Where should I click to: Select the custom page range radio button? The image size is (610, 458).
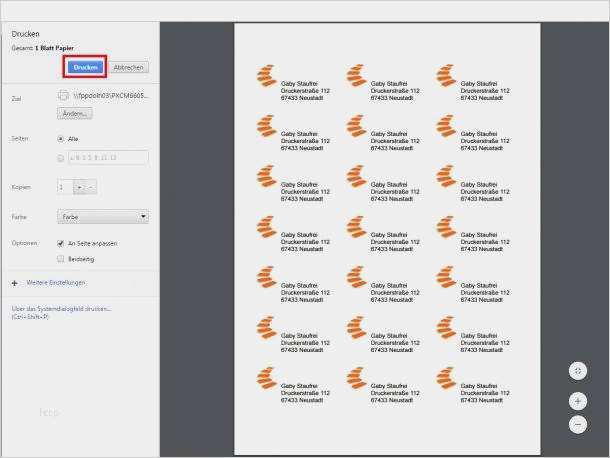coord(61,157)
